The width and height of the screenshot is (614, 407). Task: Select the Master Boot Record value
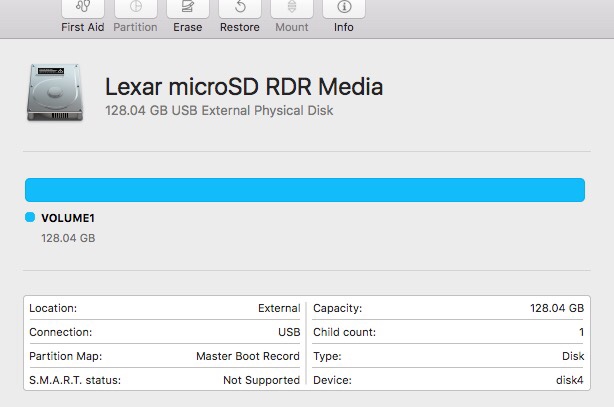(x=248, y=356)
